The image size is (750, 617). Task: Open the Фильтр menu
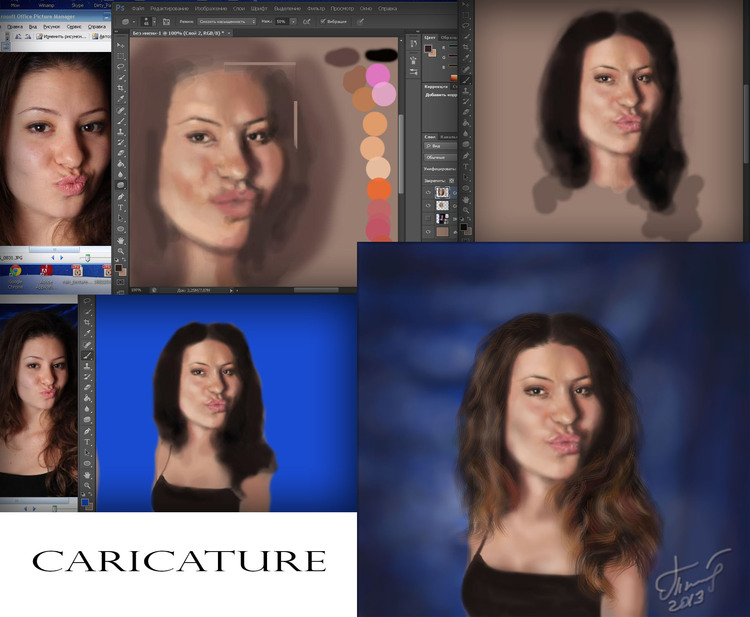pos(315,8)
